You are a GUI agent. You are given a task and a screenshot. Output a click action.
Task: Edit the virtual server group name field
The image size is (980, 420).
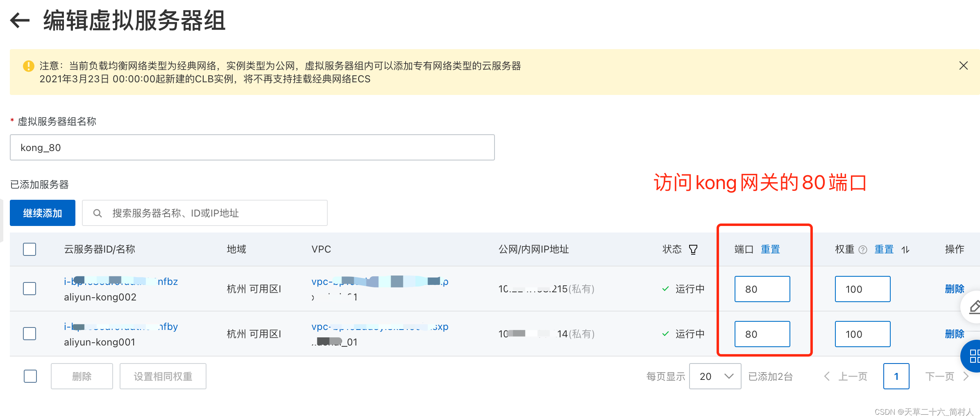click(x=252, y=147)
